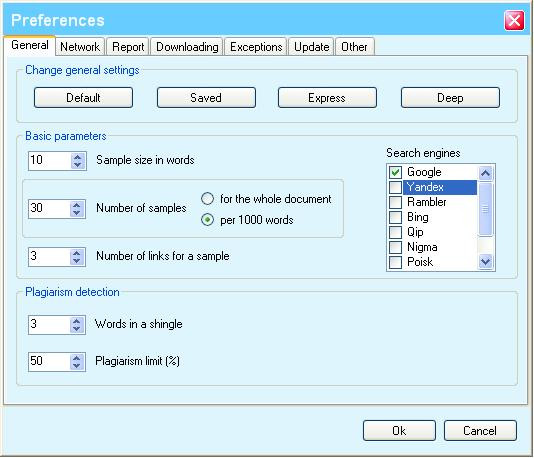Cancel the Preferences dialog
The image size is (534, 458).
(x=480, y=430)
